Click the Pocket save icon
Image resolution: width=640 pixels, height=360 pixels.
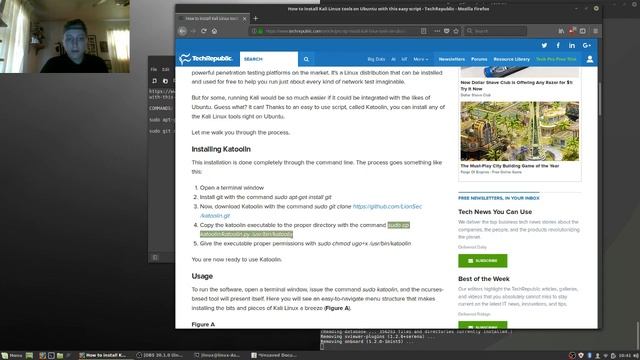click(x=447, y=31)
